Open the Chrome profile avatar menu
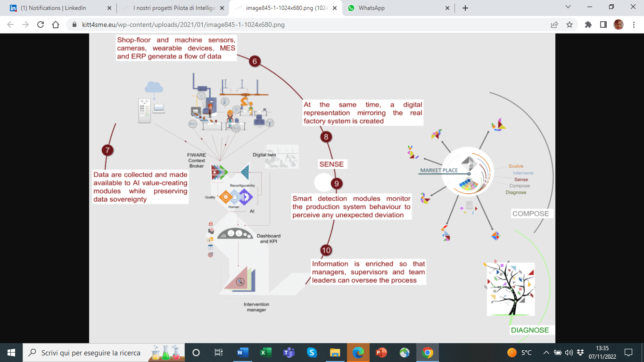644x362 pixels. [619, 25]
